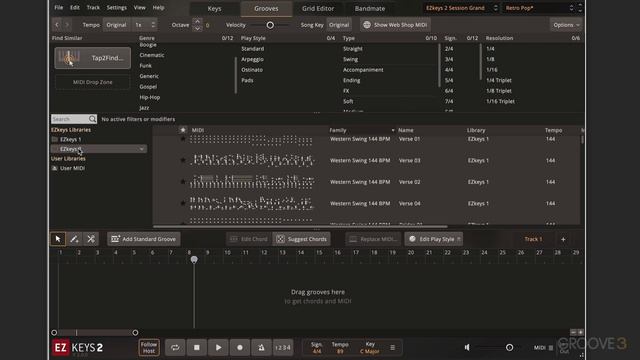The width and height of the screenshot is (640, 360).
Task: Go forward with navigation arrow
Action: [x=68, y=25]
